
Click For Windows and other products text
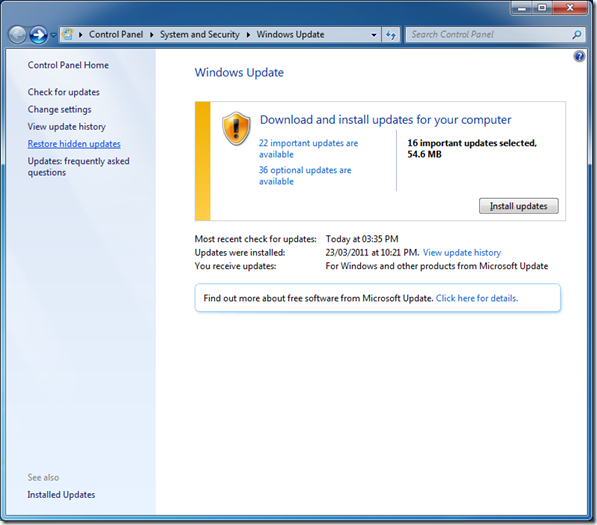pos(437,266)
